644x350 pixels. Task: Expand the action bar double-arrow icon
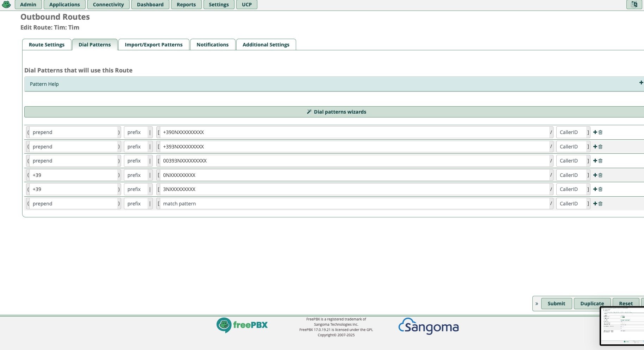537,304
